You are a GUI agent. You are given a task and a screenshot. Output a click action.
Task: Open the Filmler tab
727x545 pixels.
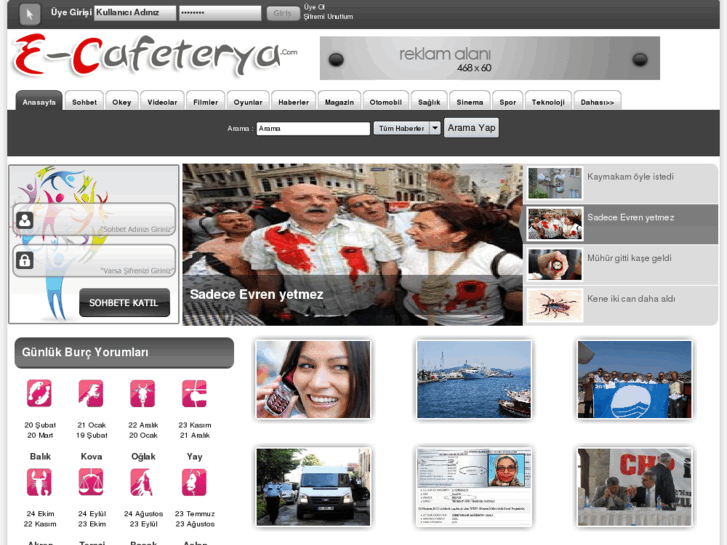click(205, 101)
